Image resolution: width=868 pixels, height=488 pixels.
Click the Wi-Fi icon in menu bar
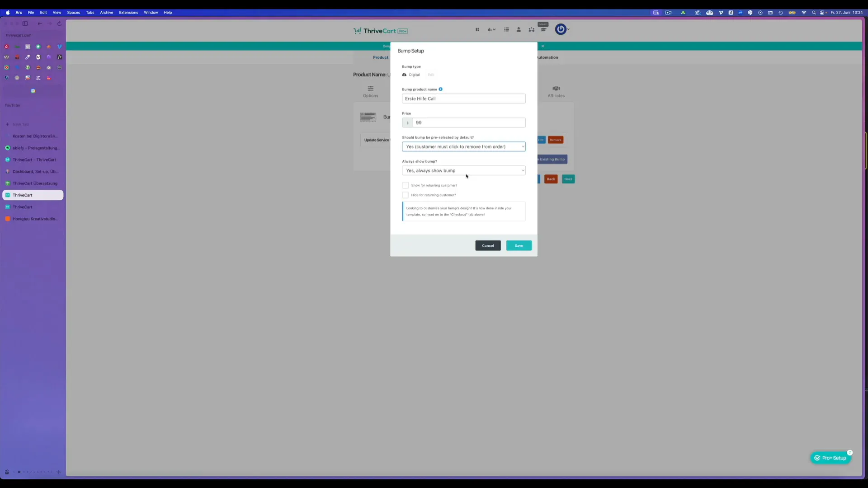pos(804,13)
